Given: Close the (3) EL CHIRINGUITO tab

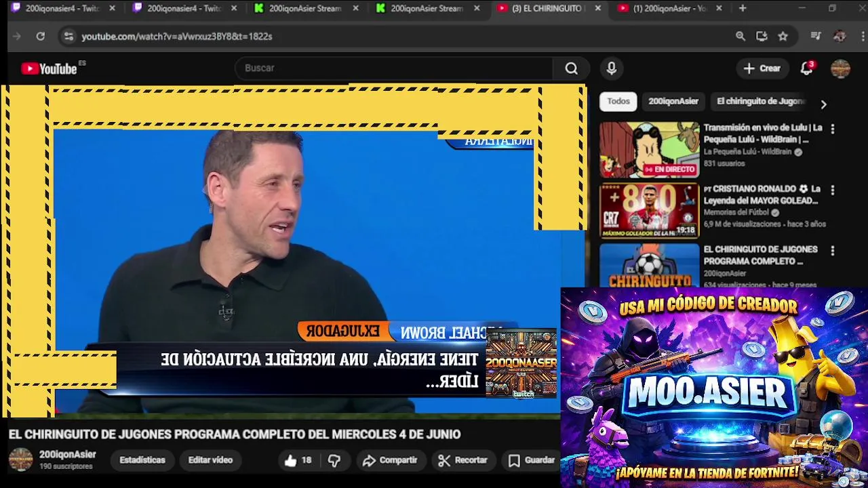Looking at the screenshot, I should pos(597,8).
